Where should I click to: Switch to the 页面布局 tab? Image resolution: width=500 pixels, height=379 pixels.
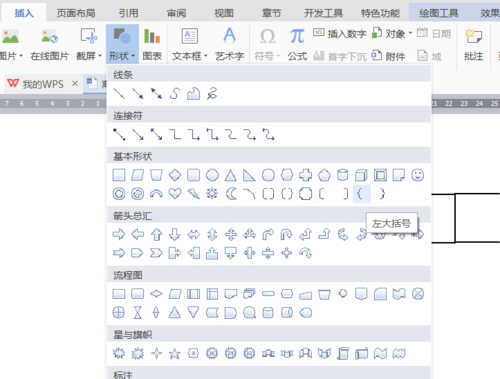(76, 13)
